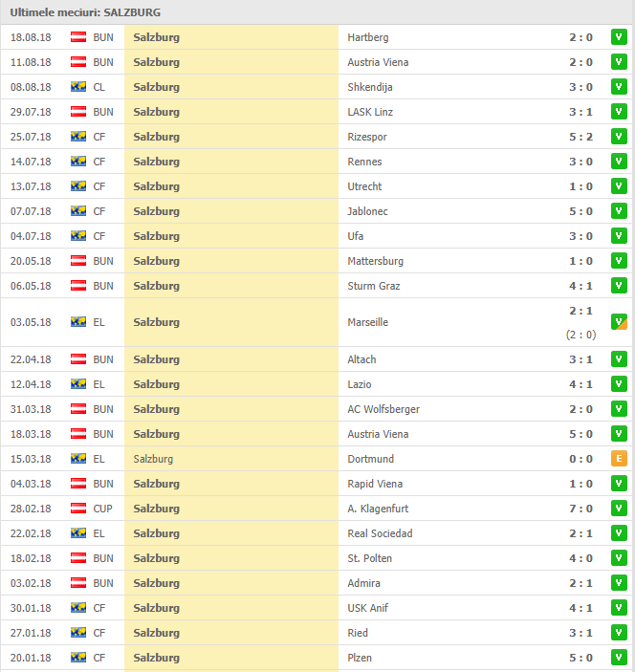The width and height of the screenshot is (635, 672).
Task: Open the LASK Linz team link
Action: 370,112
